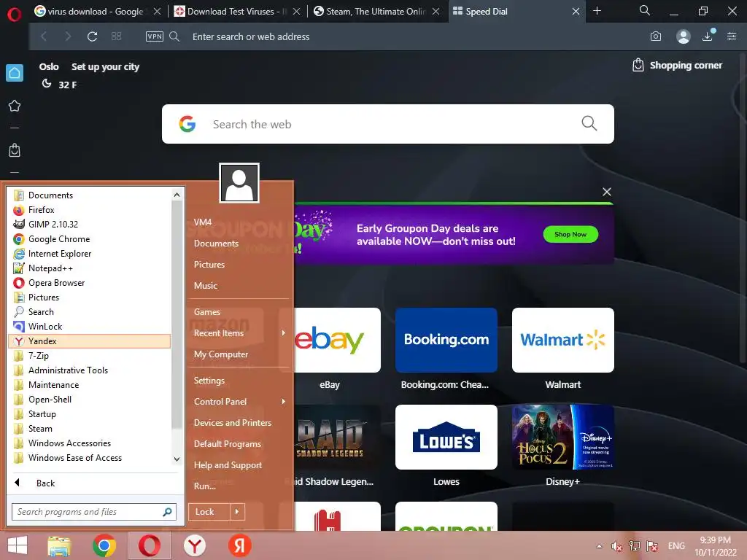Click the search tabs magnifier icon
The image size is (747, 560).
tap(645, 10)
